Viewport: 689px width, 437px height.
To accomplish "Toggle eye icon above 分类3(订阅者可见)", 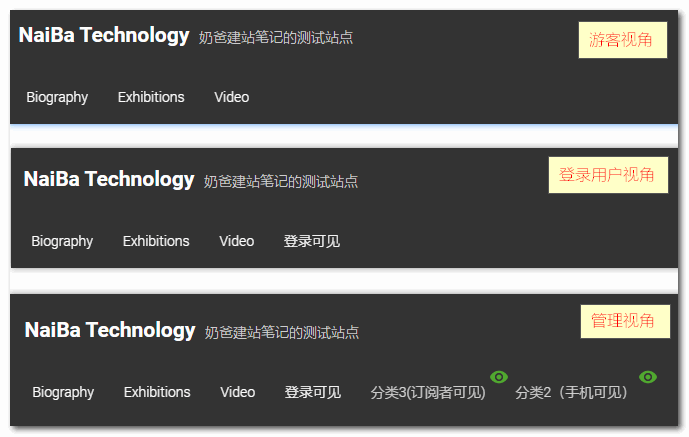I will pyautogui.click(x=499, y=377).
